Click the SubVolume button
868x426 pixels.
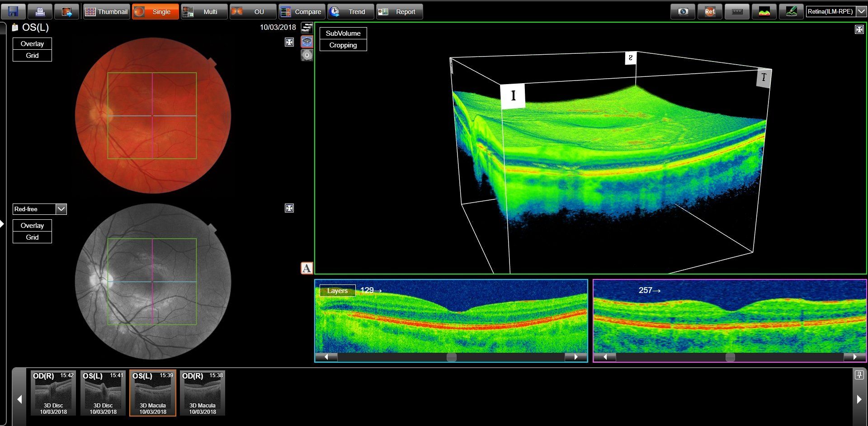[343, 33]
